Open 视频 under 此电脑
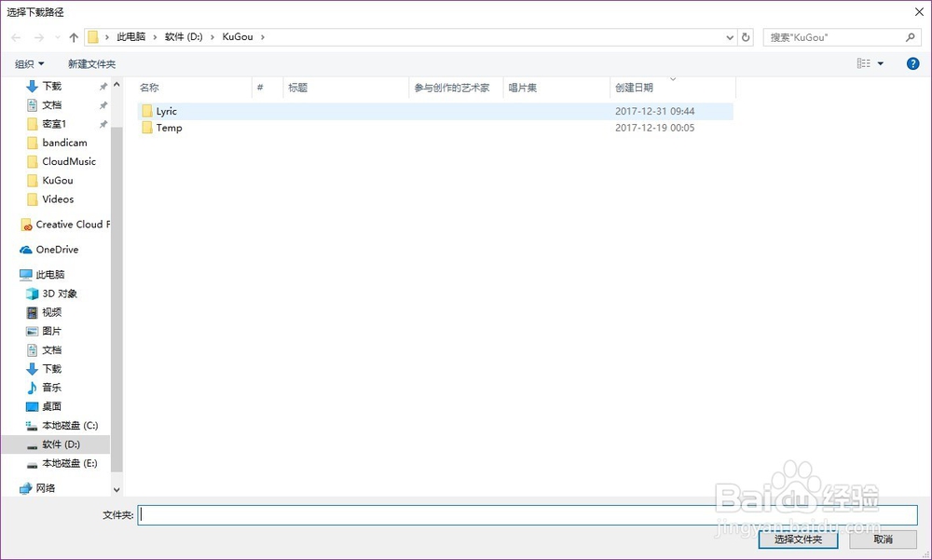Image resolution: width=932 pixels, height=560 pixels. (51, 312)
